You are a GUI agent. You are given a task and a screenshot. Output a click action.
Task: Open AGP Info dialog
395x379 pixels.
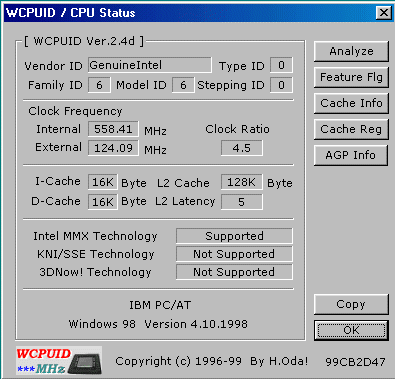coord(351,155)
